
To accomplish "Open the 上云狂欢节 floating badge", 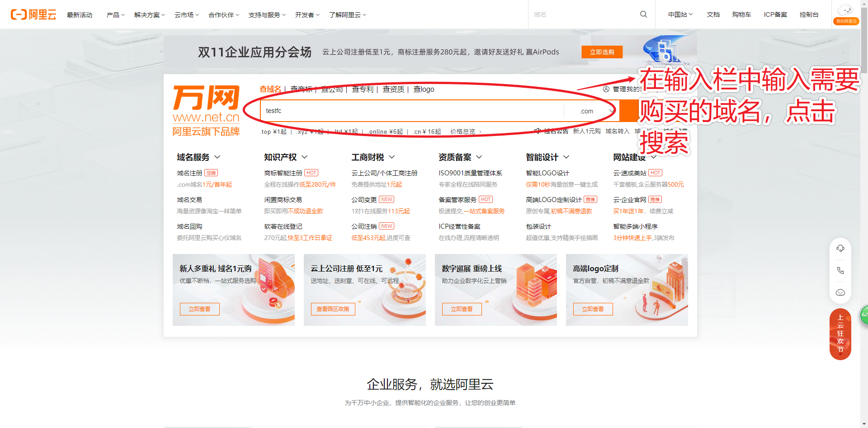I will [x=840, y=334].
